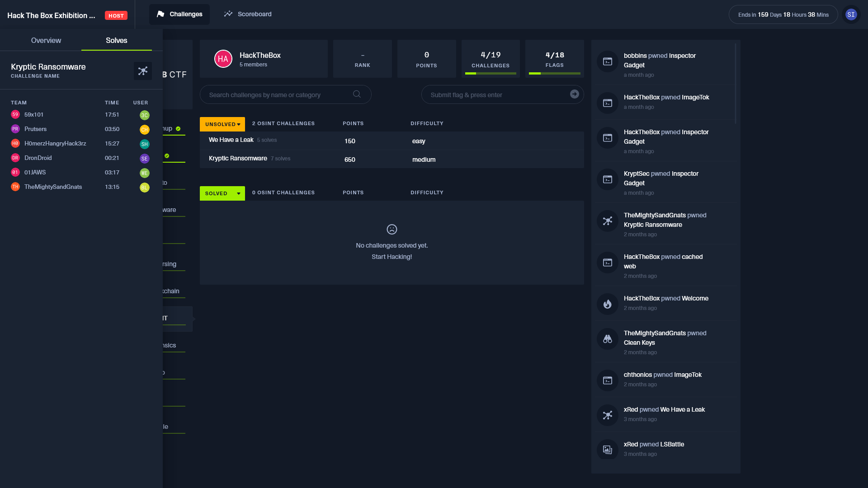Toggle the Overview tab
The image size is (868, 488).
[x=46, y=40]
